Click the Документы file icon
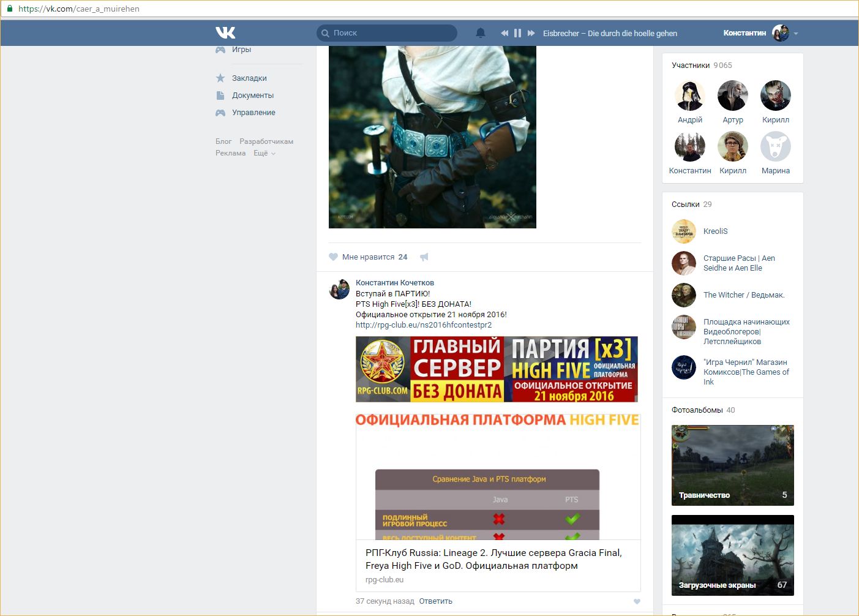The width and height of the screenshot is (859, 616). tap(220, 96)
